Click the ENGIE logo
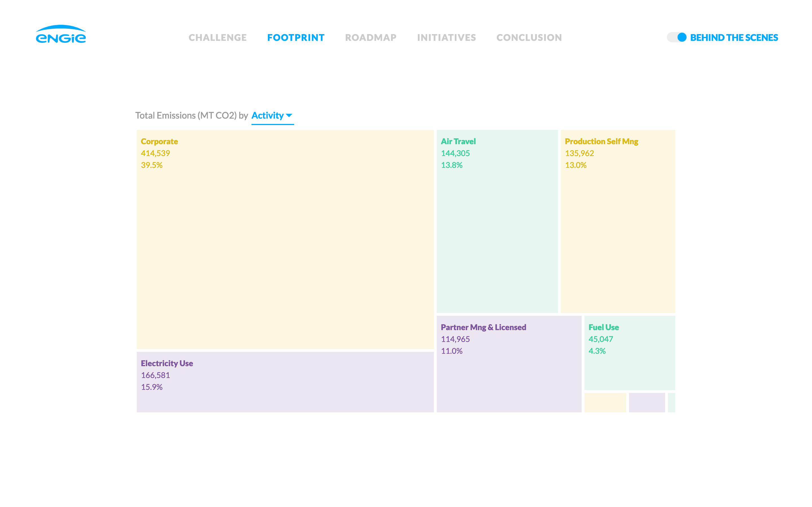Viewport: 812px width, 507px height. (x=61, y=35)
